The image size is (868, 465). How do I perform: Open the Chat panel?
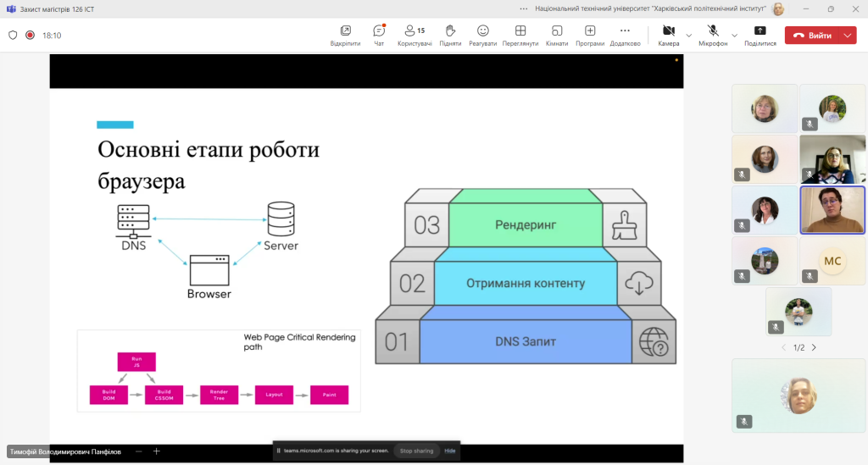point(379,35)
